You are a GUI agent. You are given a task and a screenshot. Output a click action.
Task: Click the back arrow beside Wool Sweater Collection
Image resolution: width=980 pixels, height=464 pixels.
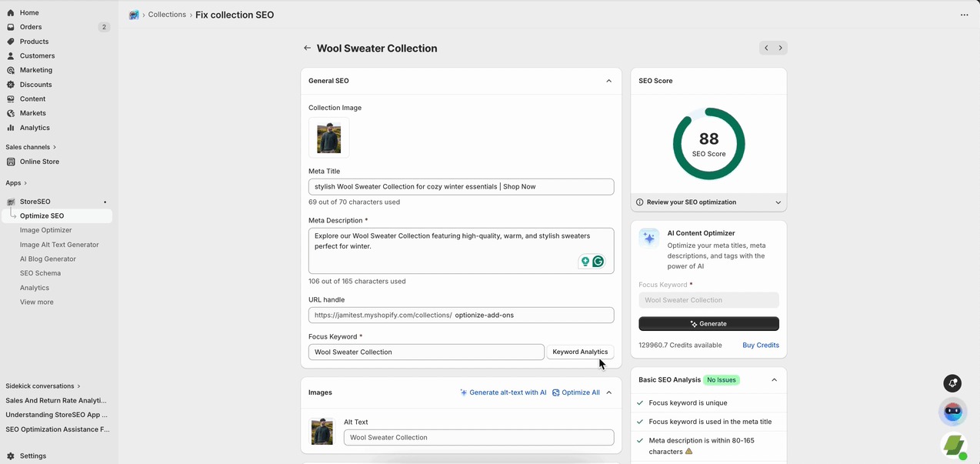pyautogui.click(x=307, y=48)
